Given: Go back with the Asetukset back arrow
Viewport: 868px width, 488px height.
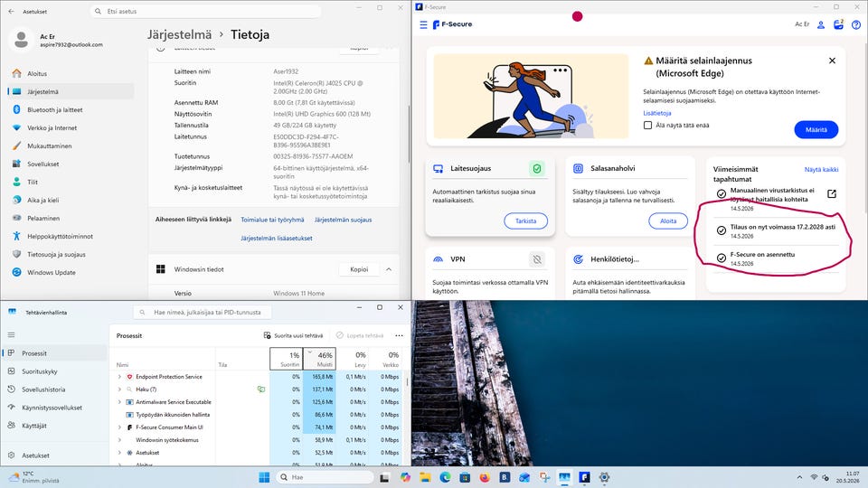Looking at the screenshot, I should point(11,11).
